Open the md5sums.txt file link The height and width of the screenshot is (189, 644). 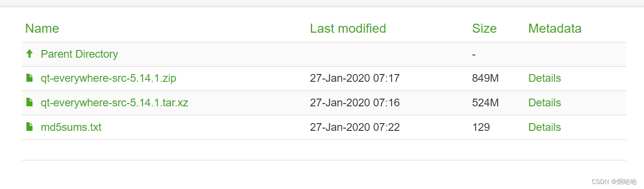[x=71, y=127]
